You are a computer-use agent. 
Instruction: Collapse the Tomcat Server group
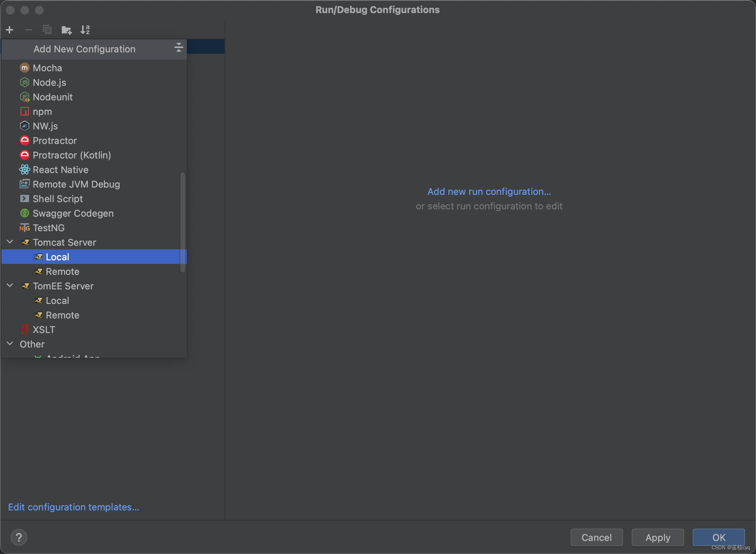[10, 242]
